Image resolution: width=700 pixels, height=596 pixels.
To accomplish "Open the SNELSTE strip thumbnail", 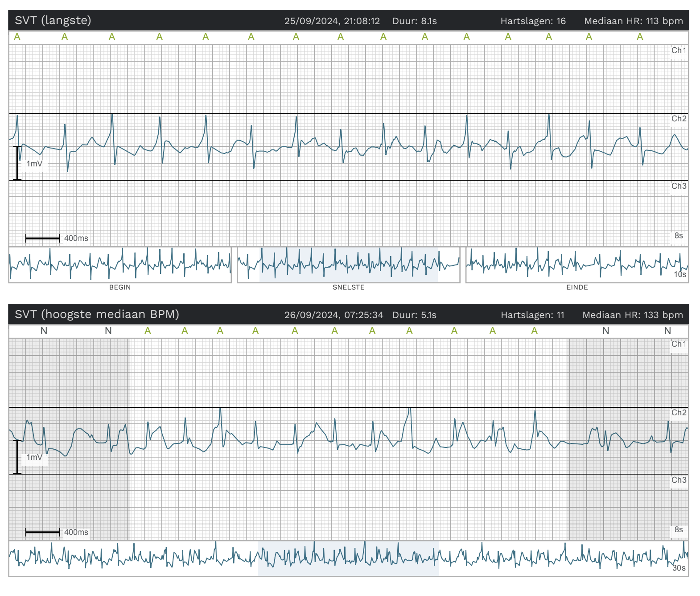I will tap(349, 265).
